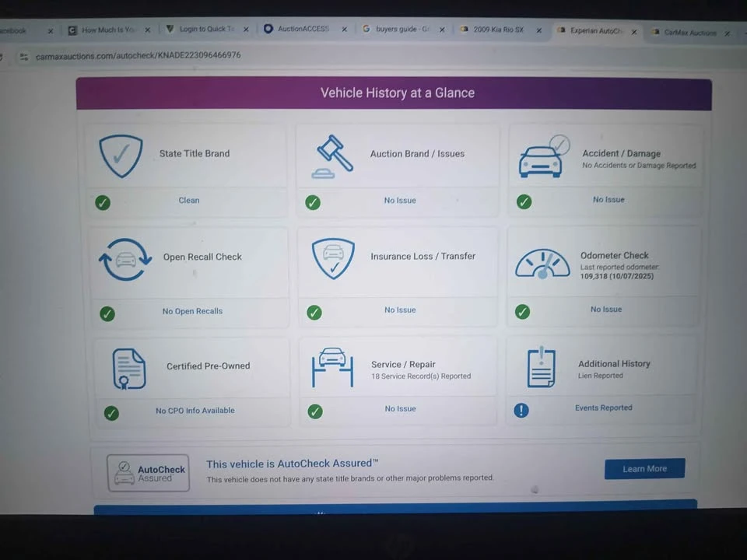Click No Issue under Accident / Damage
This screenshot has height=560, width=747.
[608, 200]
